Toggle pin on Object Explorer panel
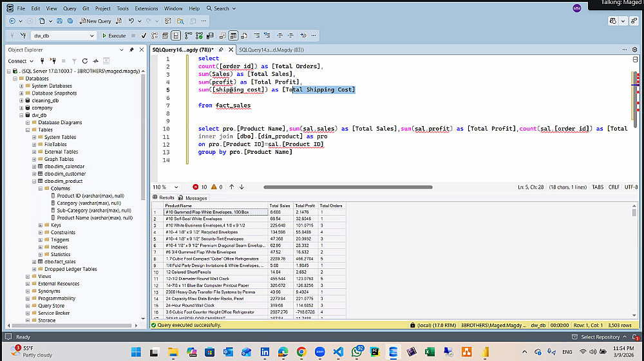Image resolution: width=644 pixels, height=361 pixels. point(132,50)
